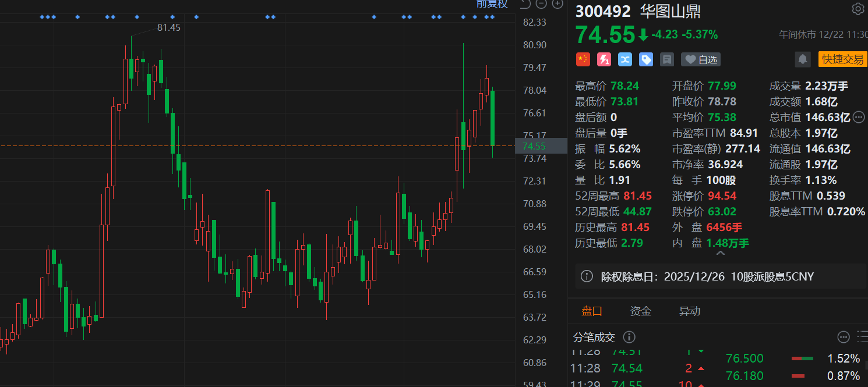The width and height of the screenshot is (868, 387).
Task: Switch to the 异动 tab
Action: [x=689, y=311]
